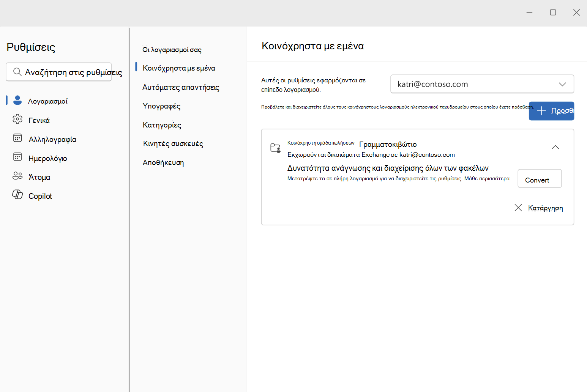The image size is (587, 392).
Task: Click the search magnifier icon in settings
Action: pyautogui.click(x=17, y=72)
